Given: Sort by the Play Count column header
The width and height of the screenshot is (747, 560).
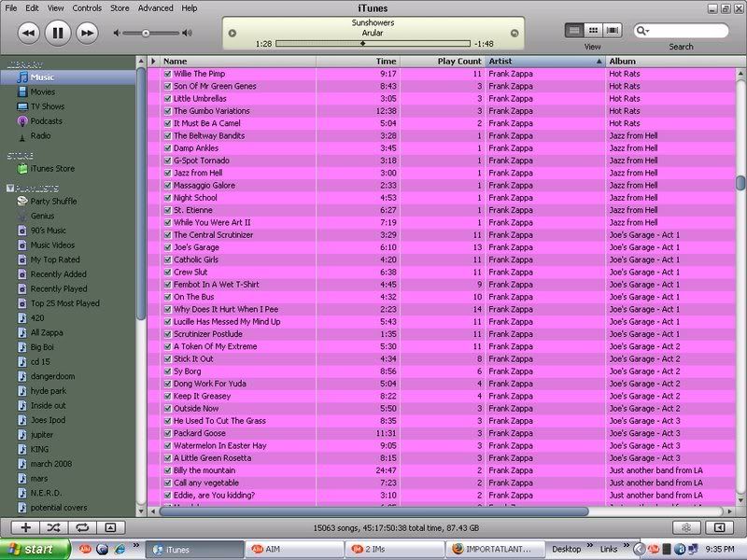Looking at the screenshot, I should [x=442, y=61].
